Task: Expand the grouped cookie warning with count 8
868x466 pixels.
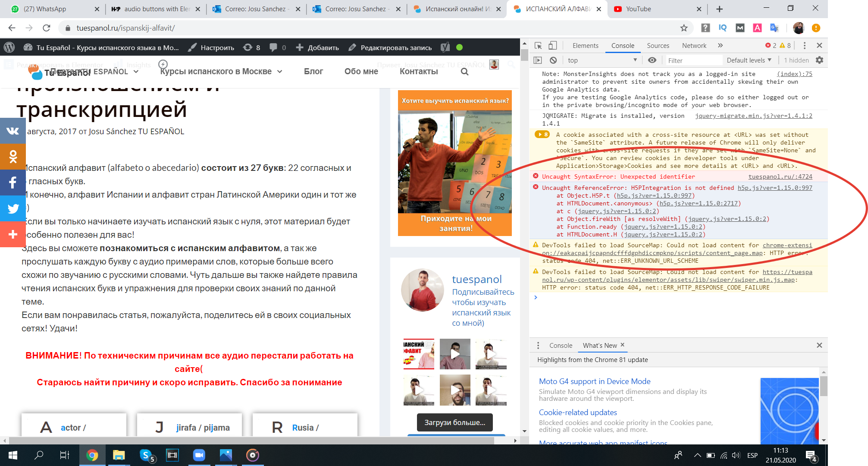Action: (x=542, y=135)
